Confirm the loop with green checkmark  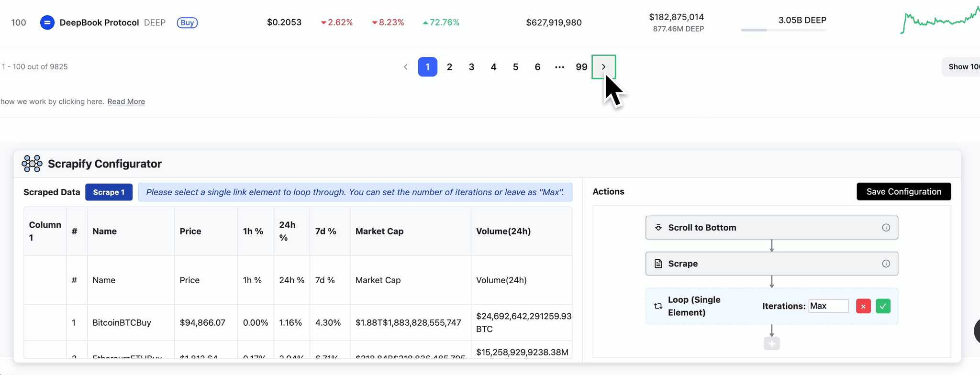coord(883,306)
